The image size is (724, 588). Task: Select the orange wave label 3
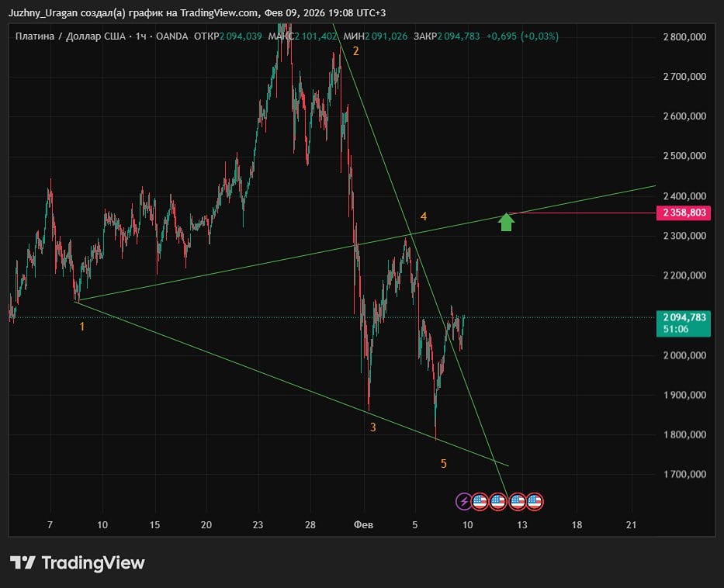[x=373, y=427]
